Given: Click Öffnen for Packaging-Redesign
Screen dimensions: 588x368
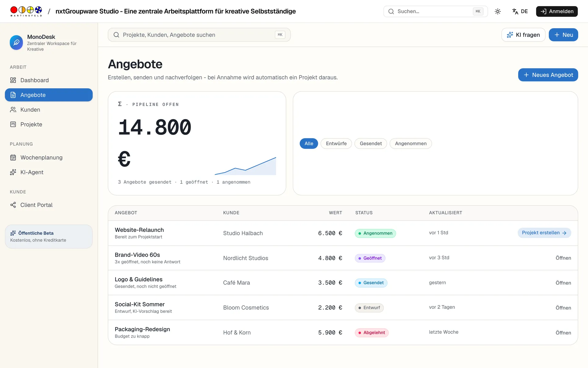Looking at the screenshot, I should [x=563, y=333].
